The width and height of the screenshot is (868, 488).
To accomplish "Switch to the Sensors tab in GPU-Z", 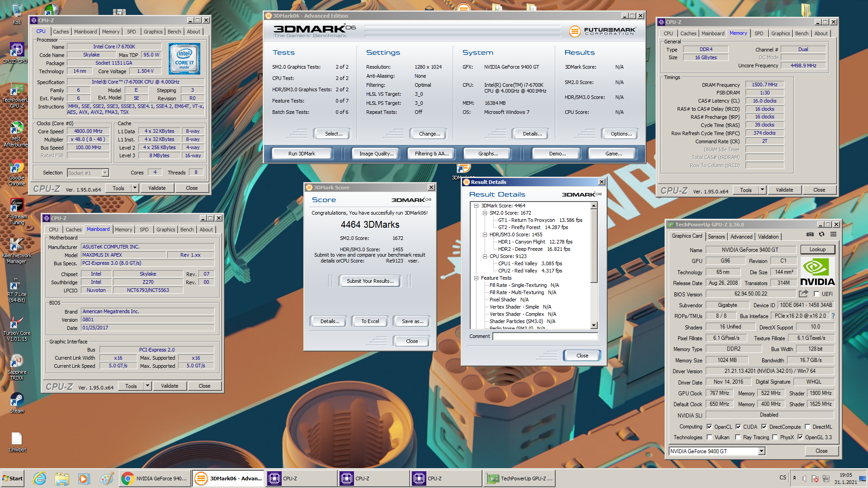I will click(716, 236).
